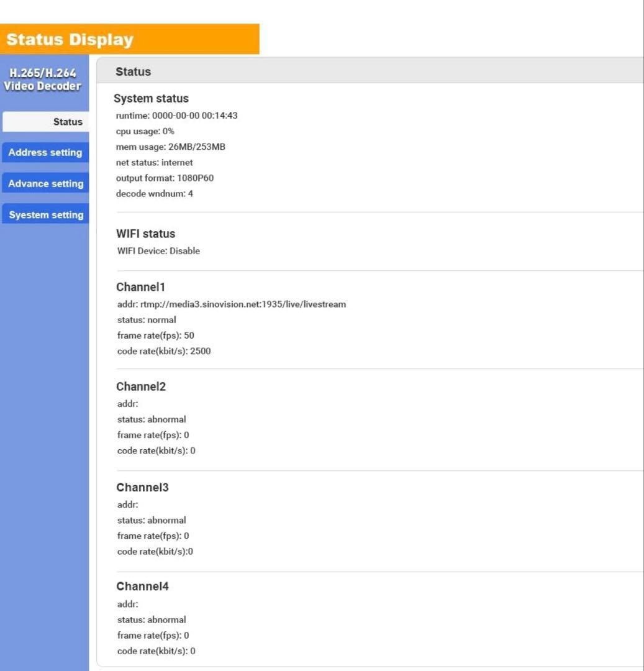Click the output format 1080P60 line
Viewport: 644px width, 671px height.
[x=165, y=178]
